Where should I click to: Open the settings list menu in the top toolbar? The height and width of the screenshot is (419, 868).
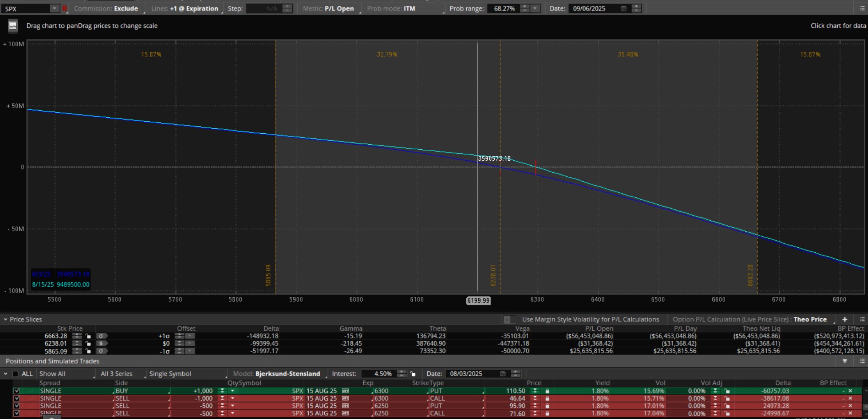pyautogui.click(x=862, y=8)
